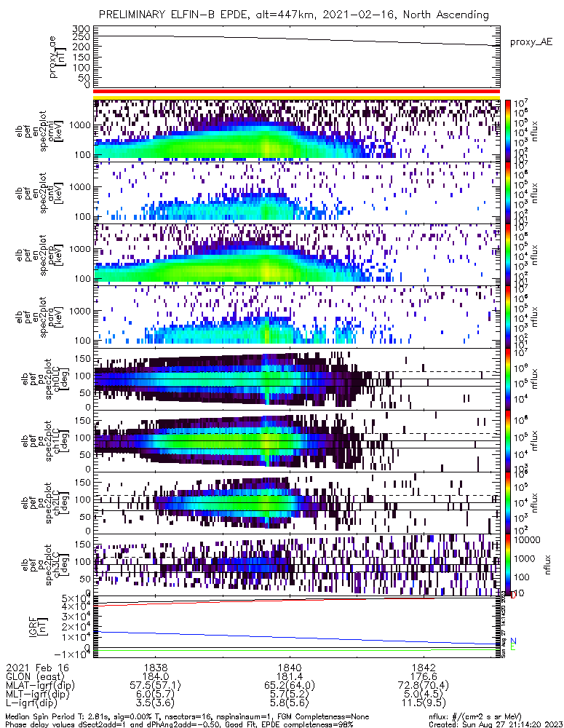Click the nflux color bar beside perp panel
Image resolution: width=564 pixels, height=728 pixels.
pos(508,254)
